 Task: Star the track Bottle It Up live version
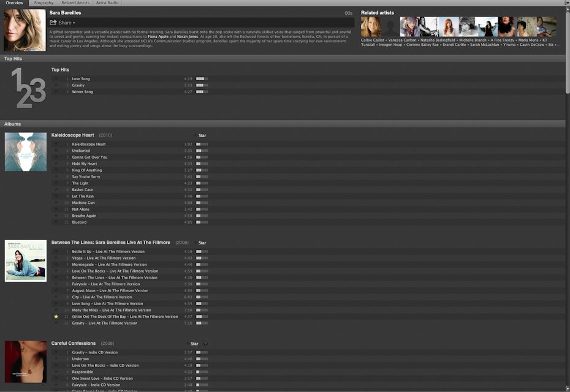(x=56, y=251)
